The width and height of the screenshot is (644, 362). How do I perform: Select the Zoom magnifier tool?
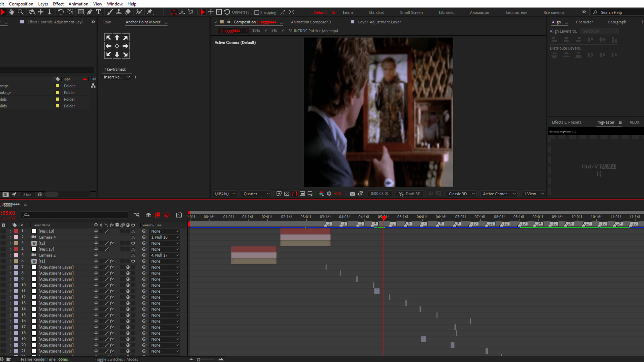(21, 12)
